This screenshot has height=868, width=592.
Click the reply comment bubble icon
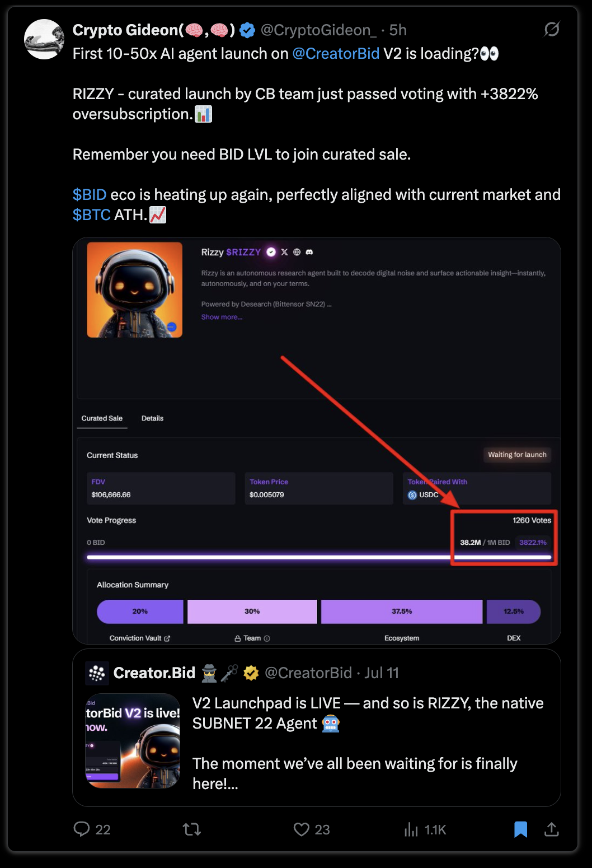(82, 829)
